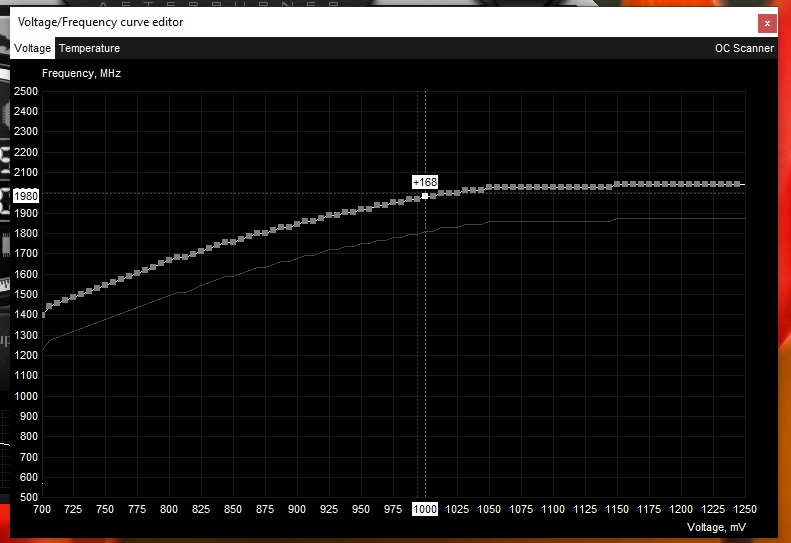Close the curve editor window
Image resolution: width=791 pixels, height=543 pixels.
pos(767,23)
